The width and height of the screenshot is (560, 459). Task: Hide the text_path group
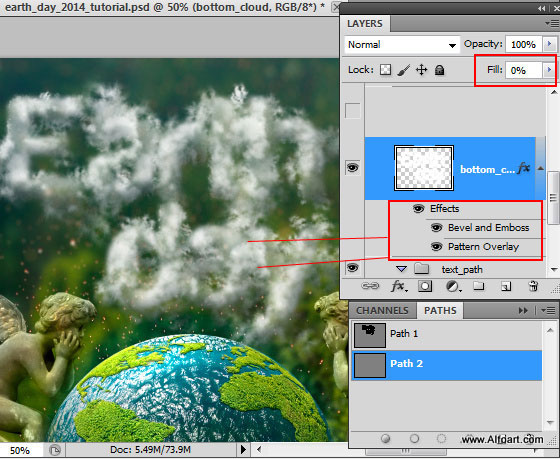pyautogui.click(x=352, y=268)
